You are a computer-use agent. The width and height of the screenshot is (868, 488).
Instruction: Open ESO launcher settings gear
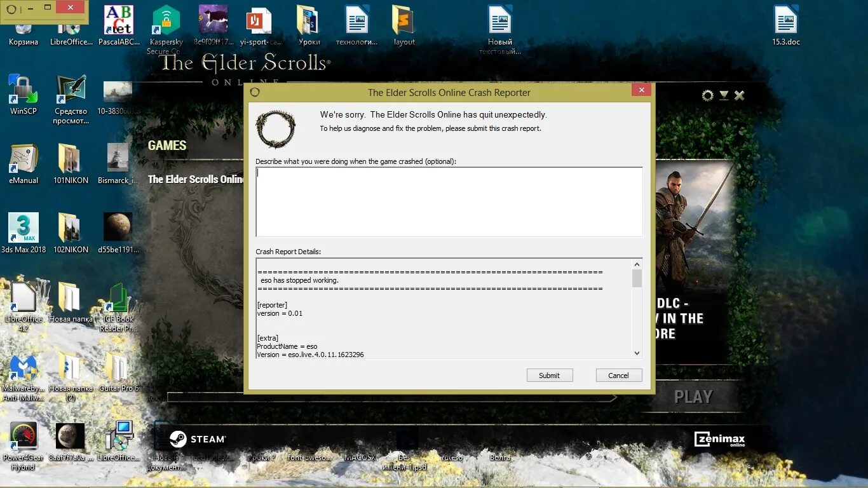(x=707, y=95)
